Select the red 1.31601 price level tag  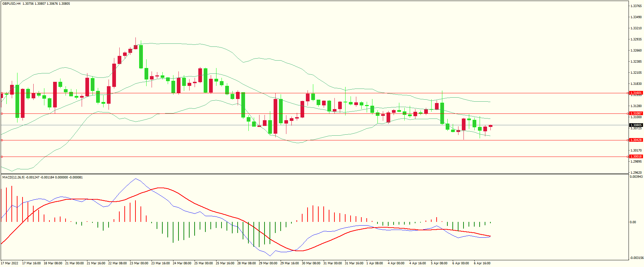[x=636, y=93]
